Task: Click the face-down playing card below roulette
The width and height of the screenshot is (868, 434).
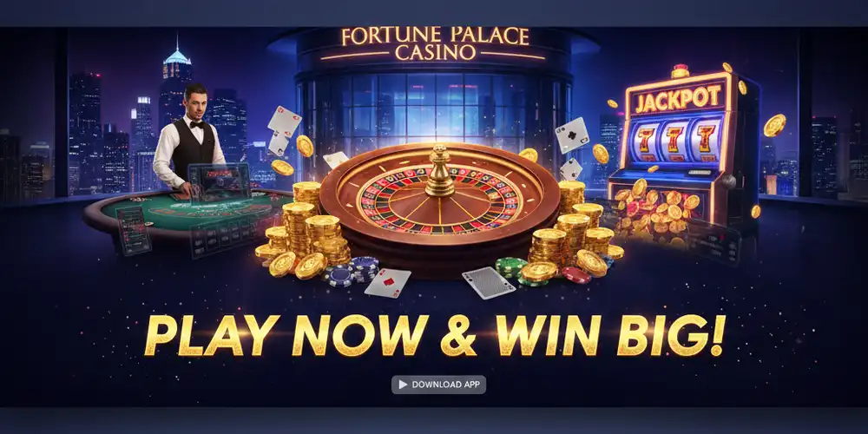Action: click(x=488, y=283)
